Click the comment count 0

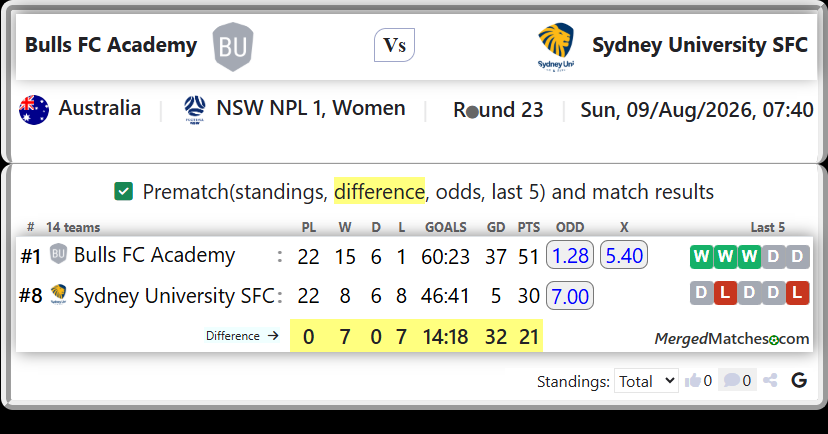click(x=747, y=381)
